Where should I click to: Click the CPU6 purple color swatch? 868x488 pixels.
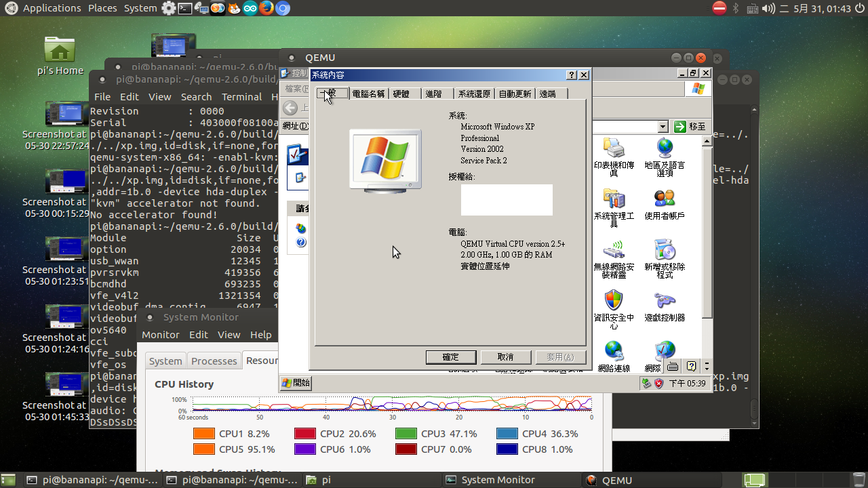305,449
